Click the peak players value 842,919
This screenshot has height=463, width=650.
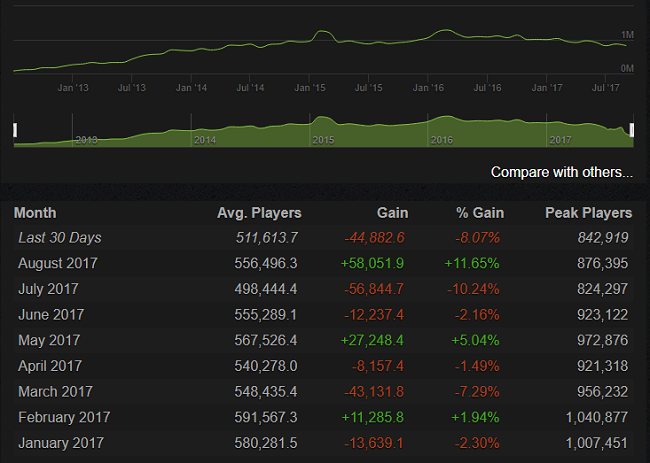coord(603,238)
